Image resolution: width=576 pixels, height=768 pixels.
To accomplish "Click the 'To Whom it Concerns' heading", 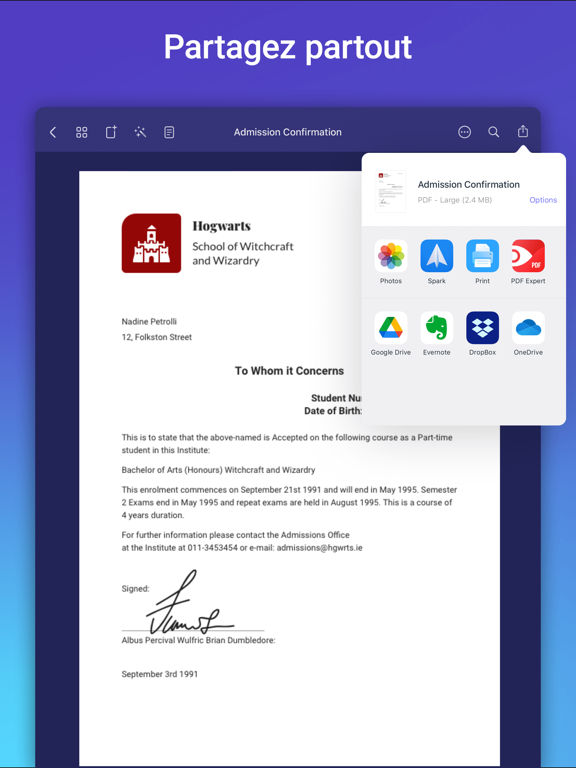I will coord(289,371).
